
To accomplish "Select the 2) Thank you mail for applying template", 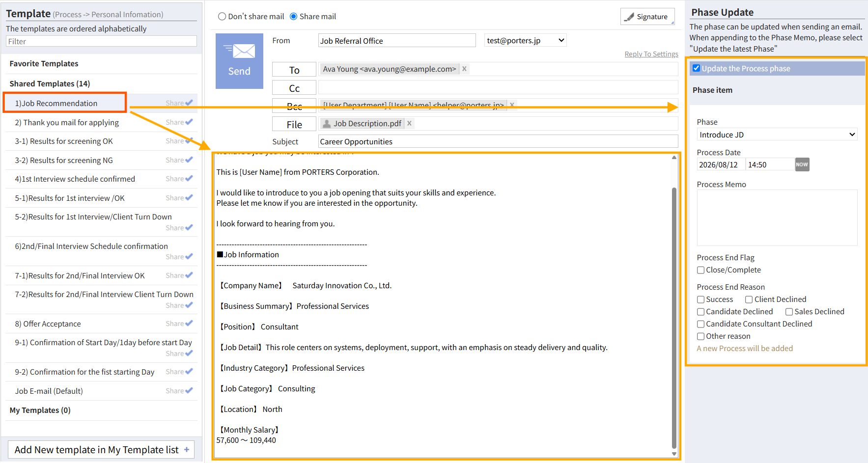I will point(67,122).
